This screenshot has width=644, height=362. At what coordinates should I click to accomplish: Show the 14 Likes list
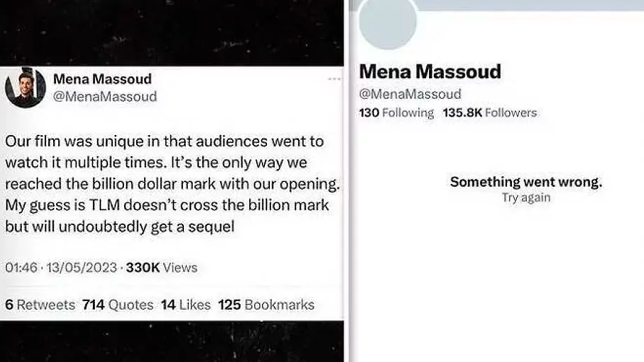(x=186, y=305)
